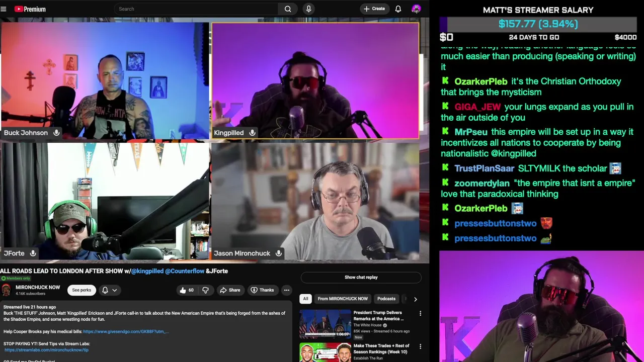Select the Podcasts filter chip

[x=386, y=299]
